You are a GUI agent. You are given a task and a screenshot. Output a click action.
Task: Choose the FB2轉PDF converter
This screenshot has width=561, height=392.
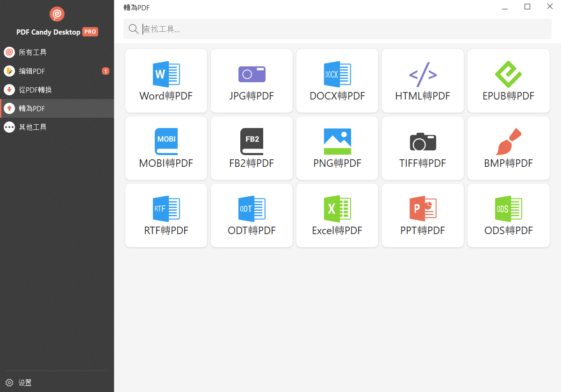252,148
